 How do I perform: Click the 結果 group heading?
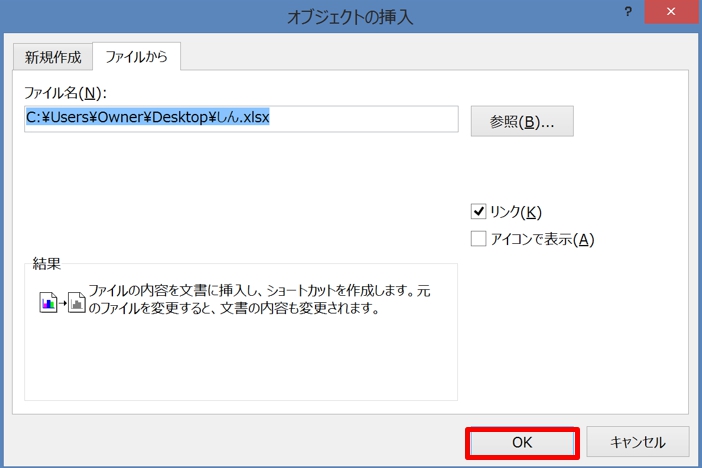[x=47, y=263]
